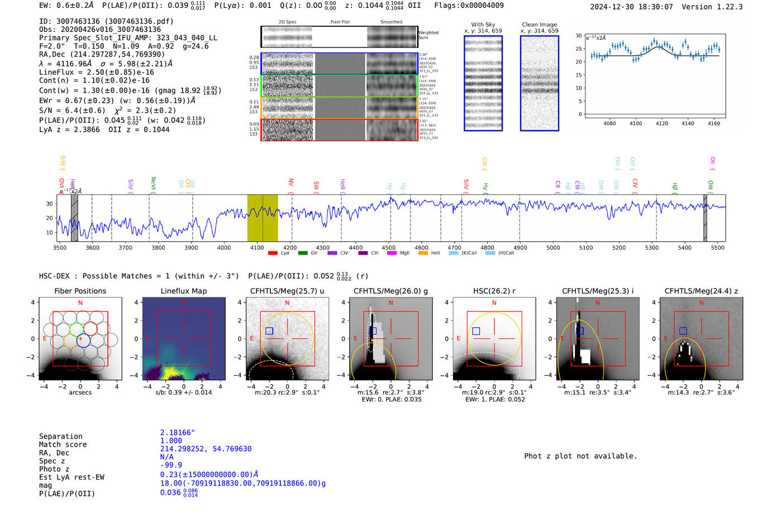
Task: Click the yellow highlighted band near 4100Å
Action: (263, 218)
